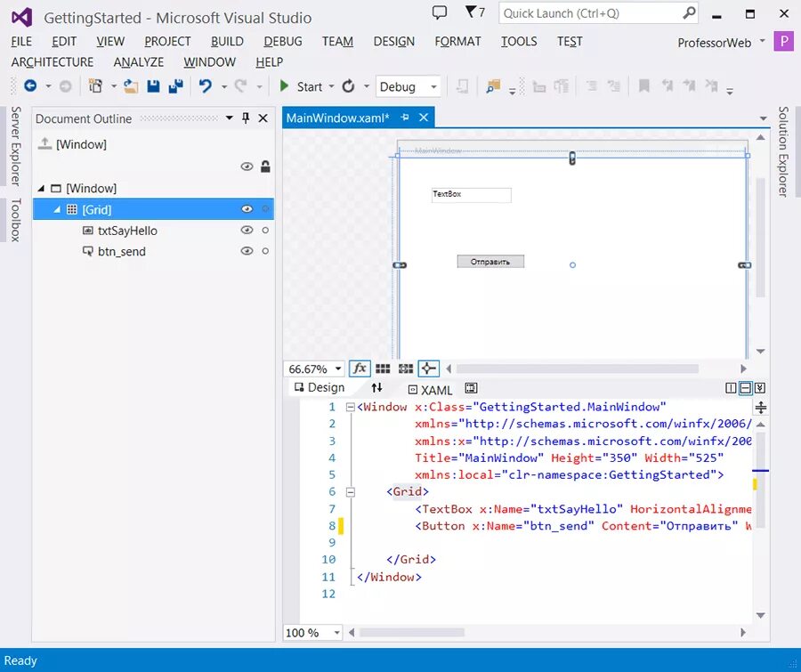Open File using the folder toolbar icon
The width and height of the screenshot is (801, 672).
tap(132, 85)
